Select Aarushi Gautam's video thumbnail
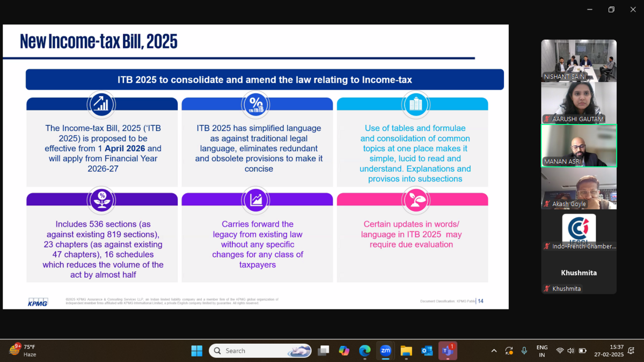 click(x=579, y=103)
